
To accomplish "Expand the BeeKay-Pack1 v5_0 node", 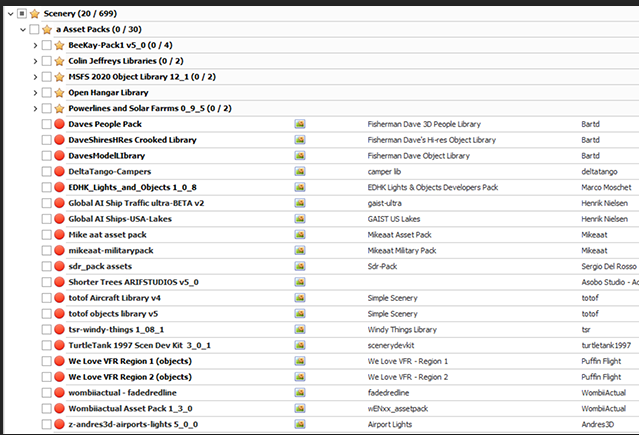I will click(x=35, y=45).
